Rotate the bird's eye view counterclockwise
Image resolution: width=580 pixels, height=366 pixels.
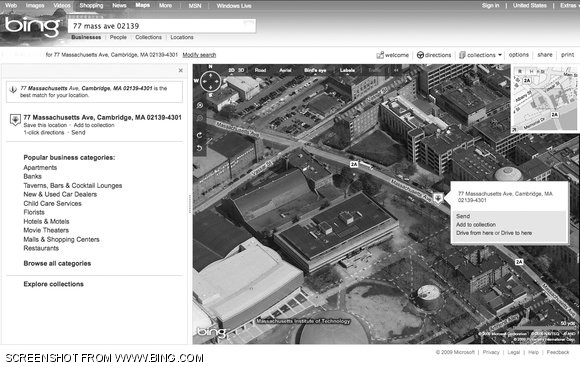click(199, 148)
